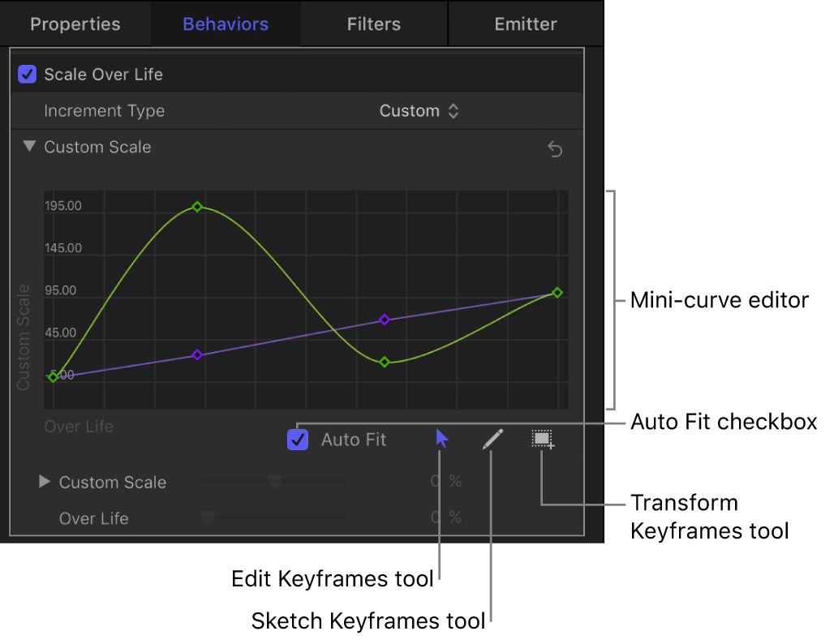Open the Increment Type dropdown
Viewport: 834px width, 644px height.
tap(419, 110)
